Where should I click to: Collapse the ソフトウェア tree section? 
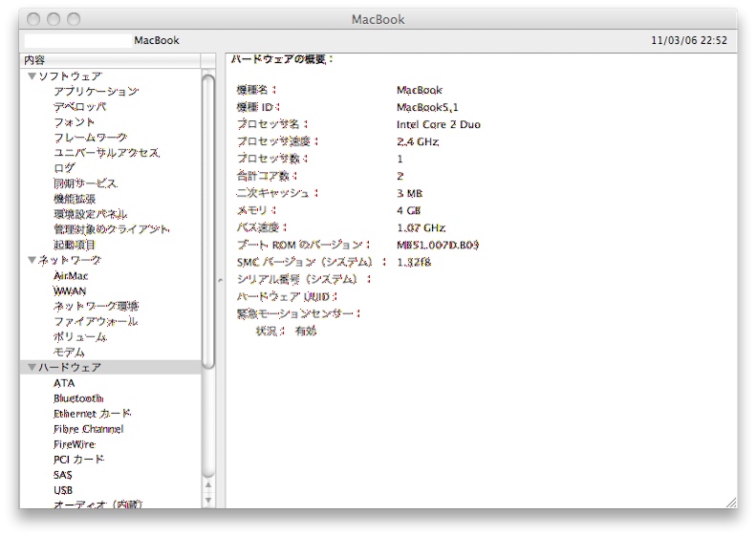tap(32, 76)
